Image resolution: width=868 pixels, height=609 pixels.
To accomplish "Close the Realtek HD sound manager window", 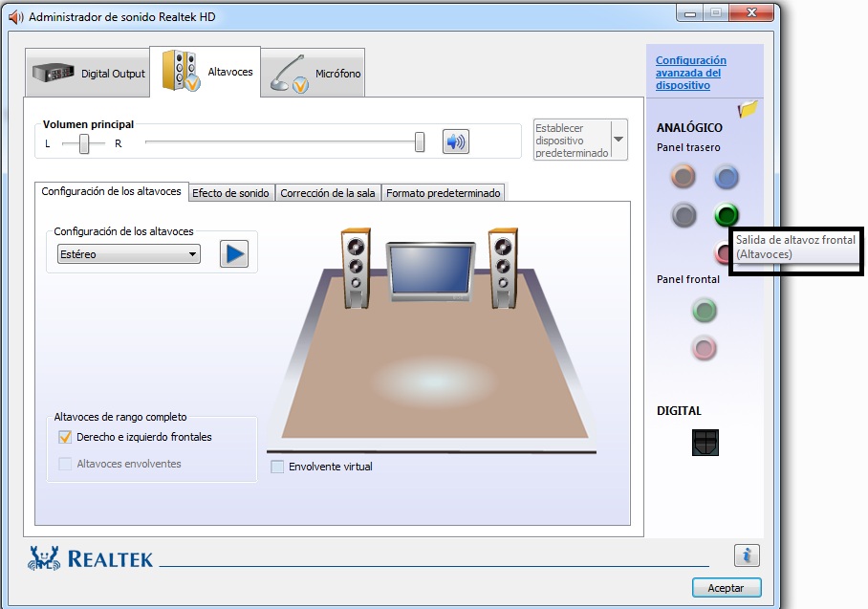I will tap(751, 13).
